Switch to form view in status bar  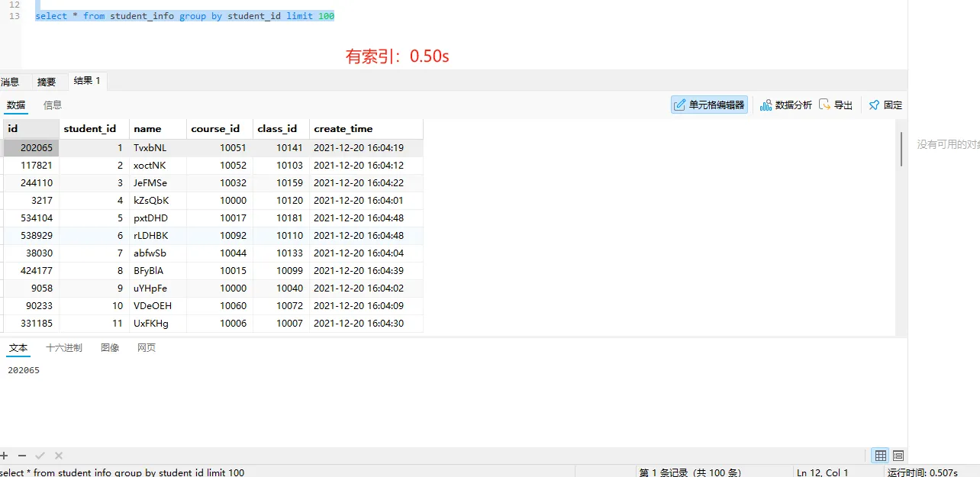[x=898, y=456]
